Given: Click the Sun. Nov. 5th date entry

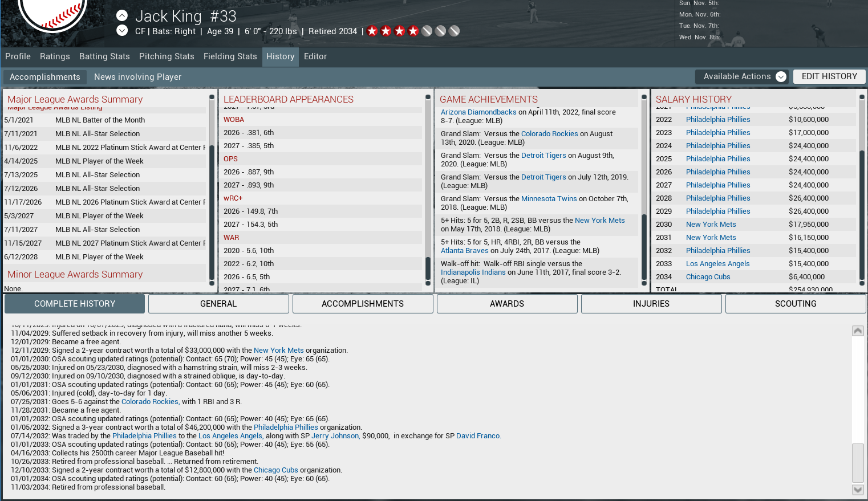Looking at the screenshot, I should click(699, 3).
